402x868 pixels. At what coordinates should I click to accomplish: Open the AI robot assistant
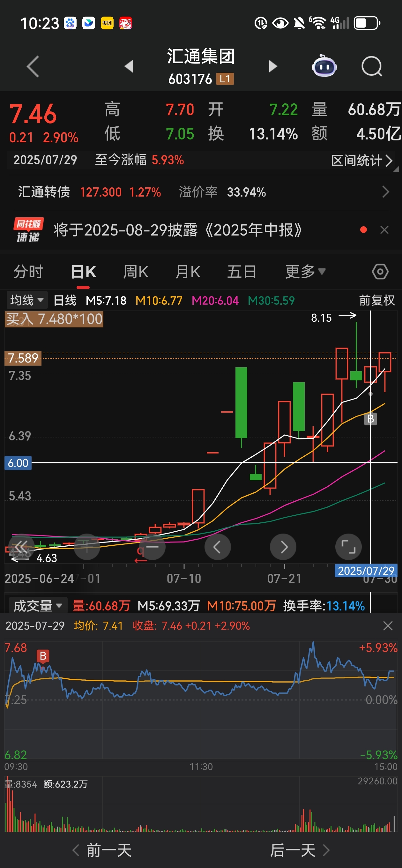tap(324, 66)
